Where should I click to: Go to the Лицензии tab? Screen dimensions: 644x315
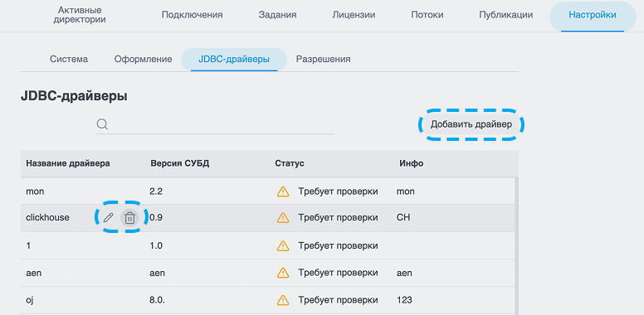point(354,15)
